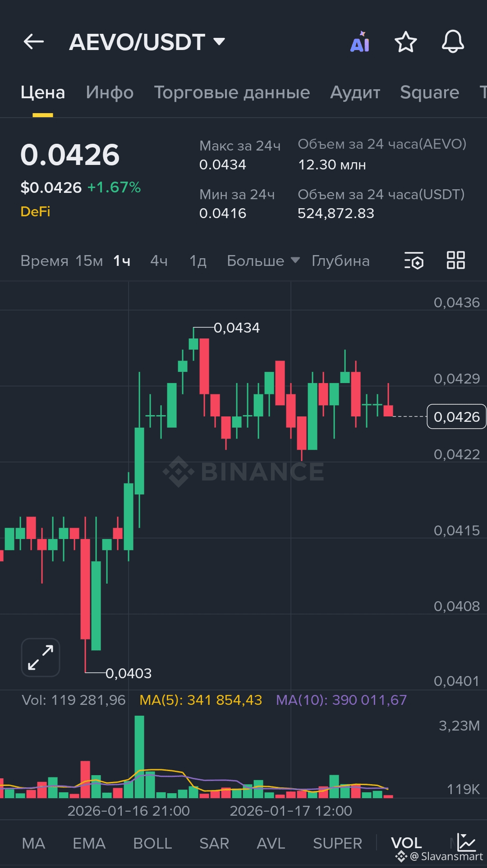Expand chart to fullscreen
The image size is (487, 868).
pos(41,657)
